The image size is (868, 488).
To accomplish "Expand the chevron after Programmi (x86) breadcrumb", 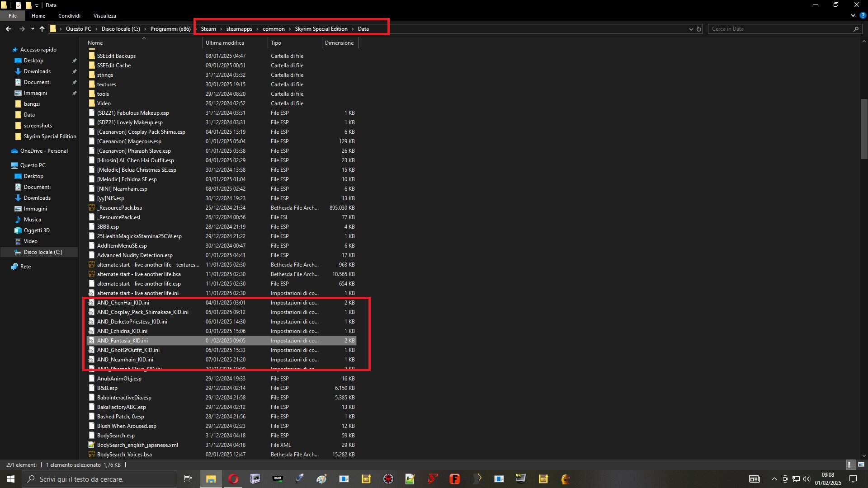I will tap(196, 29).
